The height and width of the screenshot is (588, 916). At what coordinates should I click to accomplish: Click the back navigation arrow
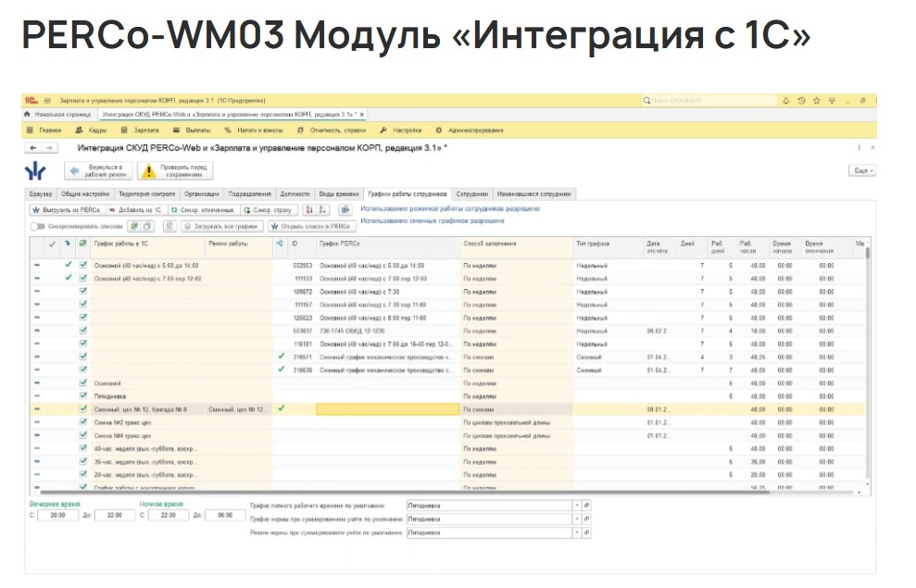(x=33, y=147)
